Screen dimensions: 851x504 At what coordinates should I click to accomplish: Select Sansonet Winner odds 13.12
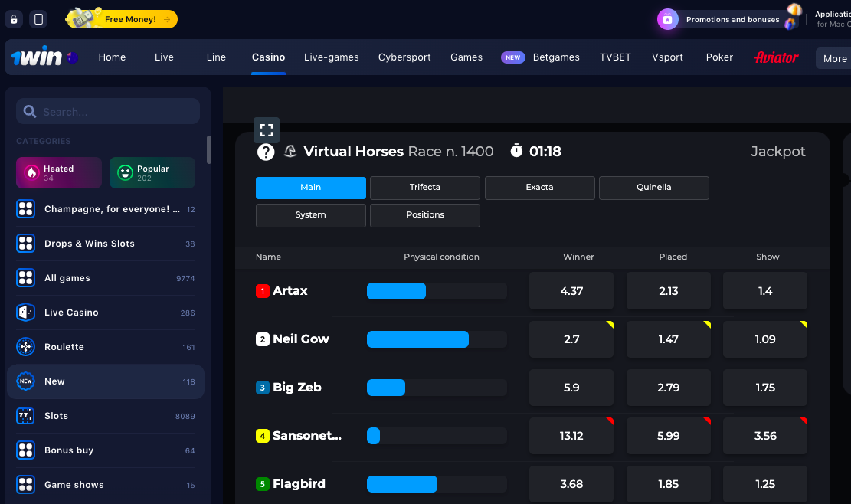tap(571, 436)
